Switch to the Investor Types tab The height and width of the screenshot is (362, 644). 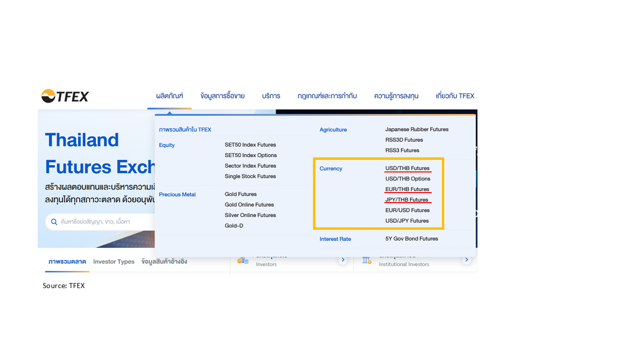pos(114,262)
